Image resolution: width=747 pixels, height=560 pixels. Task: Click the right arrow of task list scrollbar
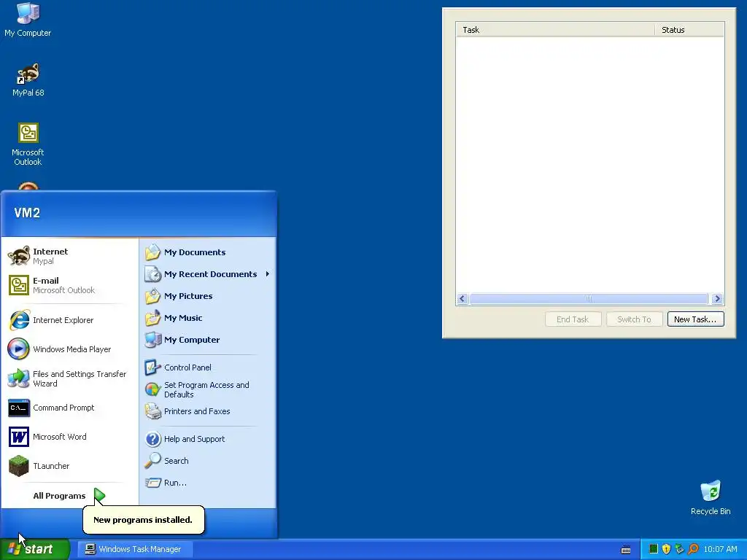pyautogui.click(x=717, y=298)
